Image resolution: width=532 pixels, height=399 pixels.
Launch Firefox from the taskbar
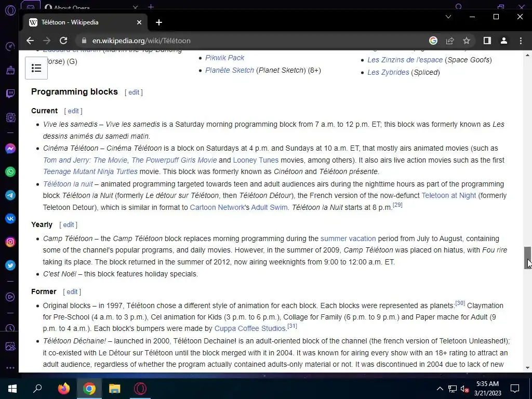click(x=63, y=389)
